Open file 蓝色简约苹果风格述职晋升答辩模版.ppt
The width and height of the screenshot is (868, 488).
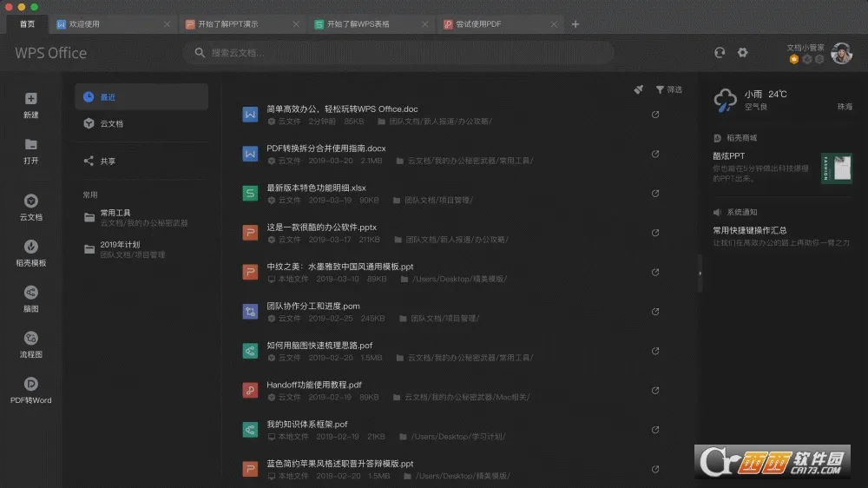[x=340, y=464]
